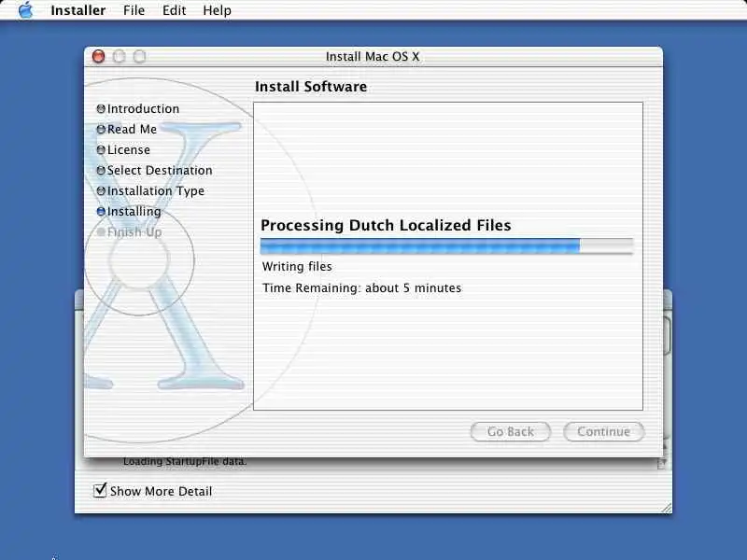
Task: Open the Apple menu
Action: (x=26, y=10)
